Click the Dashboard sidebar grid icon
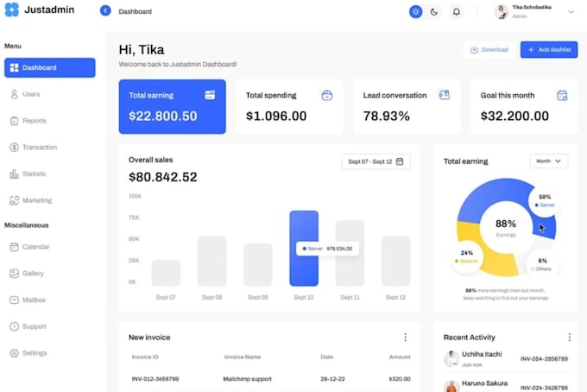The image size is (587, 392). (x=14, y=67)
